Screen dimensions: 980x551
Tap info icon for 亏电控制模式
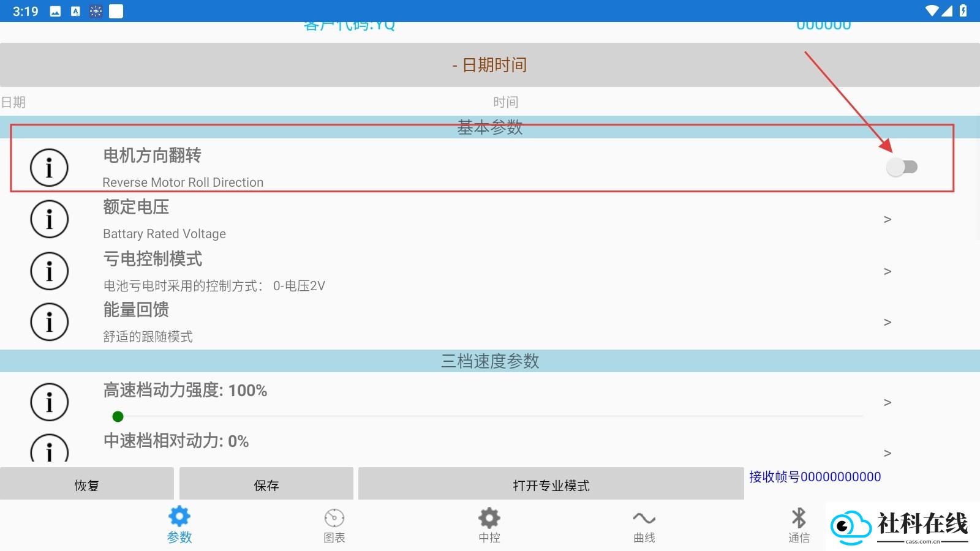pos(49,271)
